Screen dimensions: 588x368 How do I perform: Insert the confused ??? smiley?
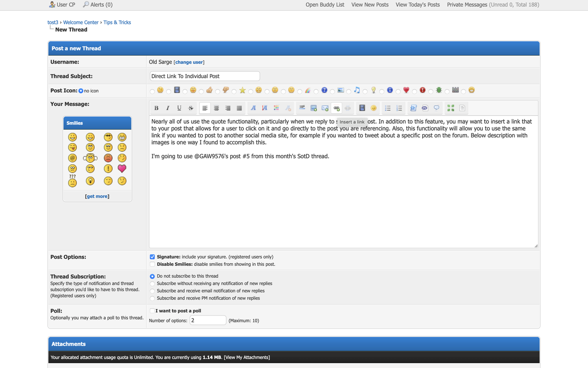[x=72, y=181]
